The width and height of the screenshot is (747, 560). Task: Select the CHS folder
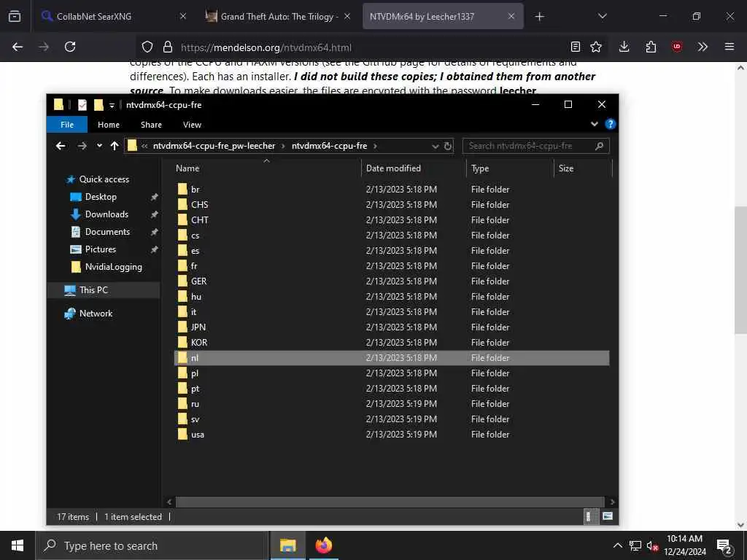pos(392,205)
